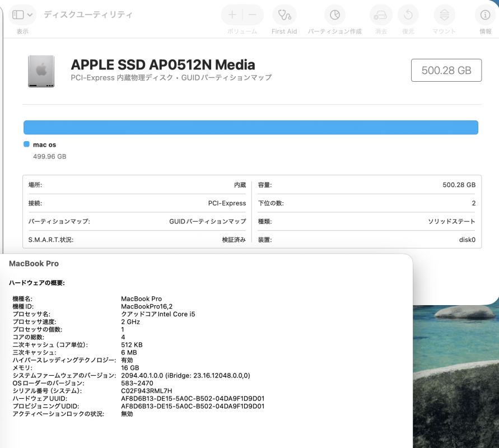The height and width of the screenshot is (448, 499).
Task: Click the ハードウェアの概要 heading
Action: coord(37,283)
